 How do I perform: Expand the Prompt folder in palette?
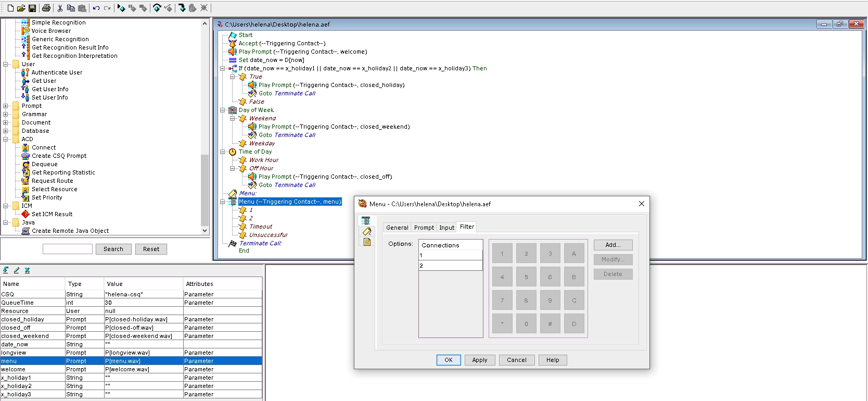pos(6,106)
